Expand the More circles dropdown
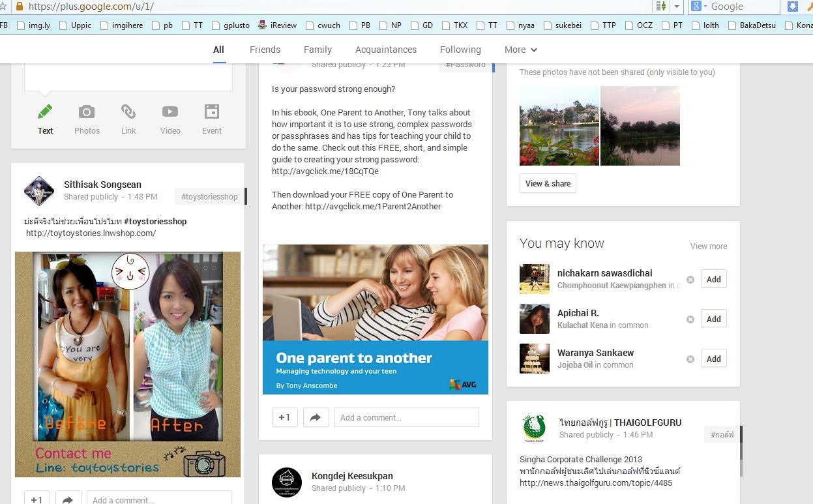 pos(520,50)
